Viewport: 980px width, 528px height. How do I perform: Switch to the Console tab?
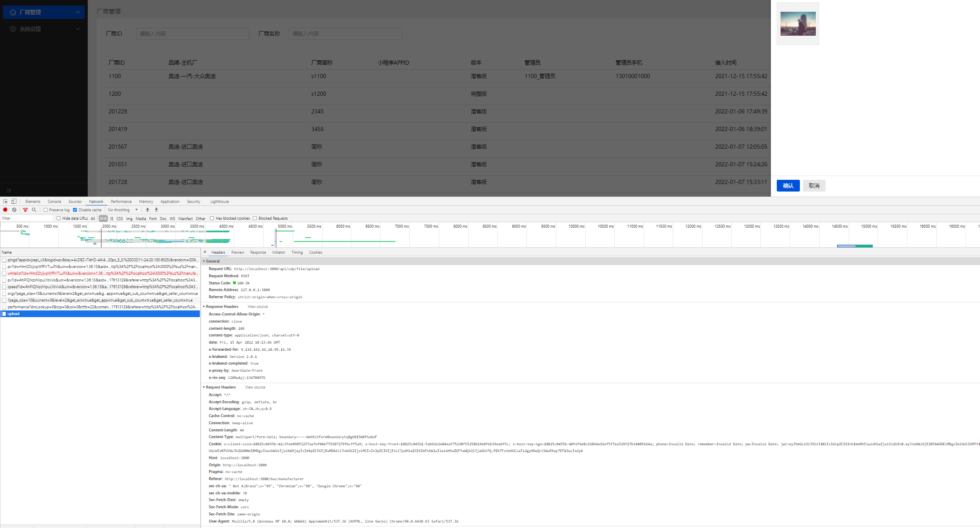pos(55,202)
